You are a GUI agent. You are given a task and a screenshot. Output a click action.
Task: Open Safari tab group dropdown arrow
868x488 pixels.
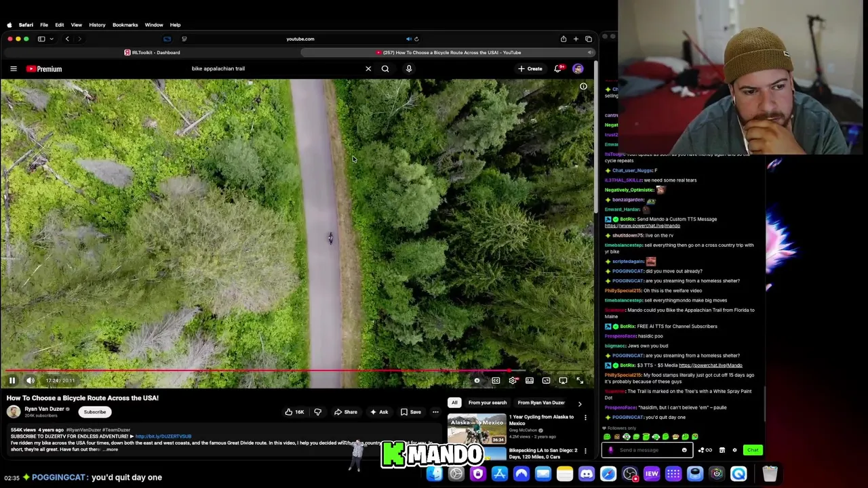[x=51, y=39]
